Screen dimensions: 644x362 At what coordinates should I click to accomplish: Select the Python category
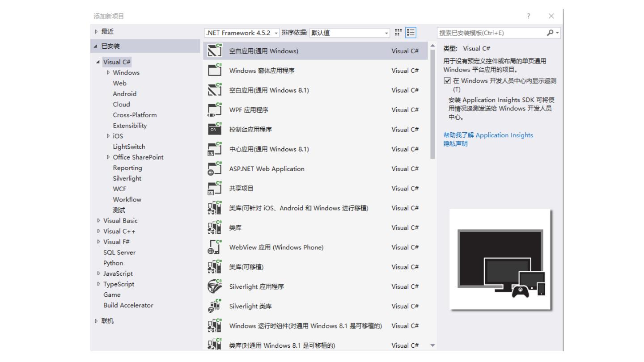click(x=113, y=263)
